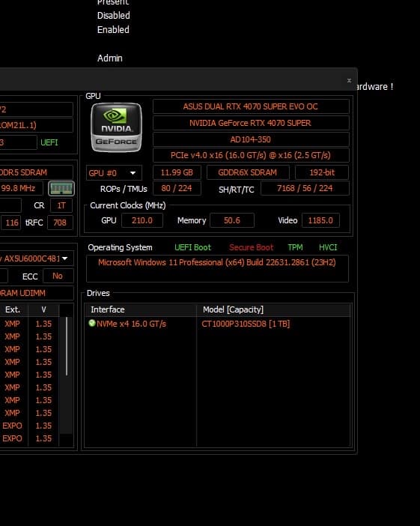
Task: Click the SH/RT/TC value 7168 / 56 / 224
Action: click(305, 189)
